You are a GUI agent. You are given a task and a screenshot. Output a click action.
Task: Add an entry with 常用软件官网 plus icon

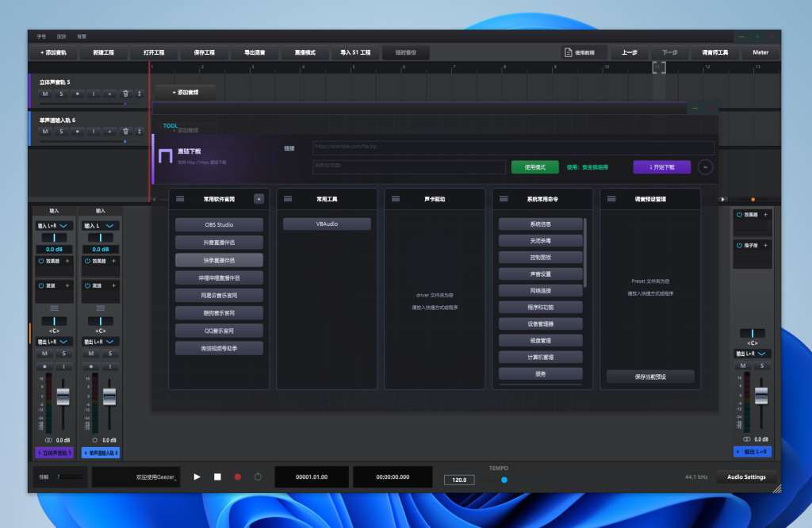(x=259, y=199)
